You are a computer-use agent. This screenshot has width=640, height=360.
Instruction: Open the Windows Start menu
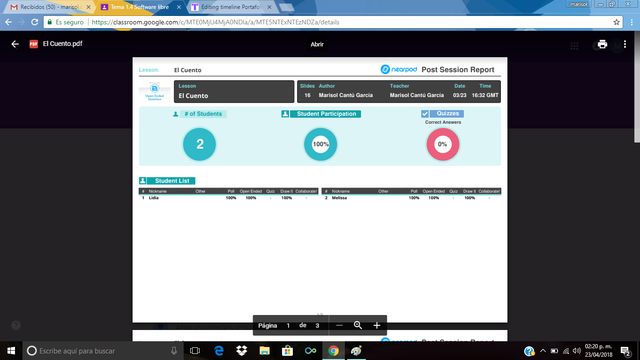click(11, 351)
